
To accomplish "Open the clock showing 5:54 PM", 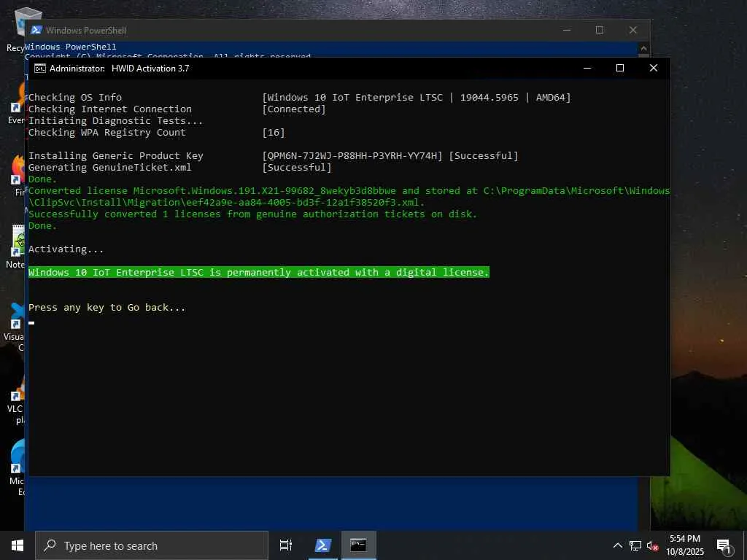I will click(x=684, y=545).
